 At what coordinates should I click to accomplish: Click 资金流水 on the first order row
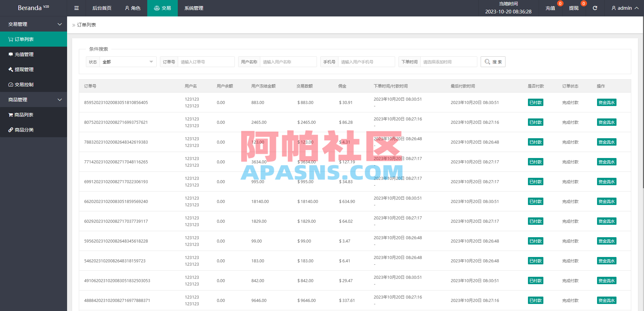[606, 102]
